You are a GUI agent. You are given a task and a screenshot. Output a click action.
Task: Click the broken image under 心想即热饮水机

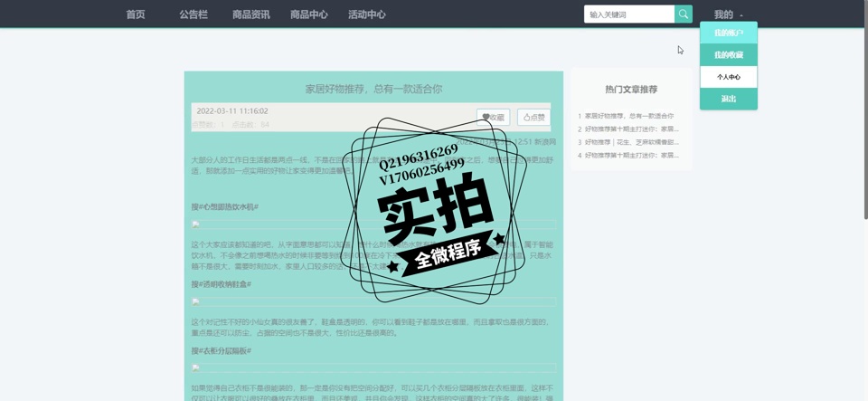(x=195, y=224)
